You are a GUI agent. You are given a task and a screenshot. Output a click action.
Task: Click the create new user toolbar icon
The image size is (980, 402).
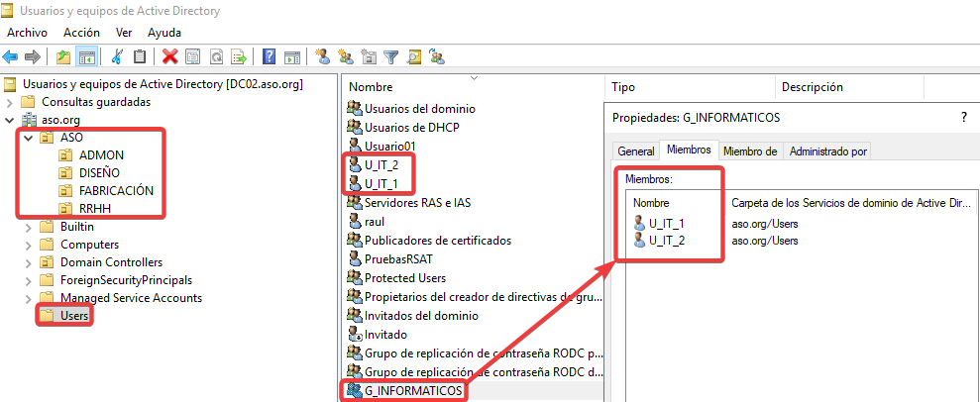pos(322,56)
